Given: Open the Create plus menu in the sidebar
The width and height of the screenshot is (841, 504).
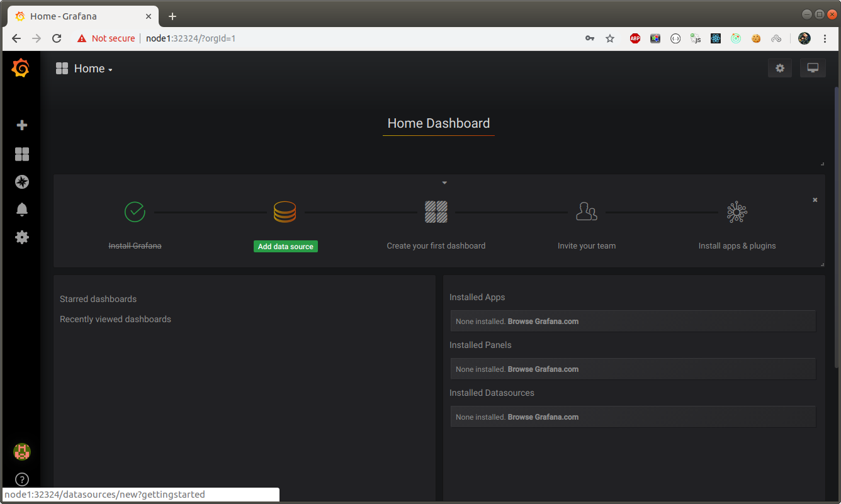Looking at the screenshot, I should [22, 125].
